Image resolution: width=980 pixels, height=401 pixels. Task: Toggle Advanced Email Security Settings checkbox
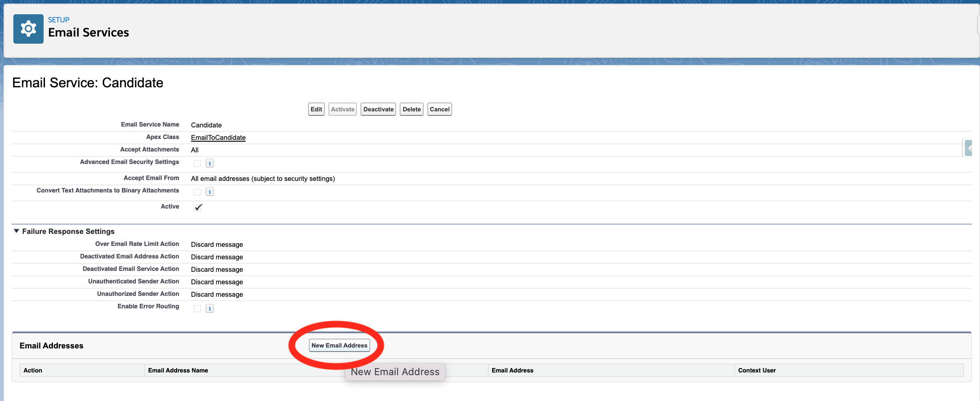click(x=197, y=164)
